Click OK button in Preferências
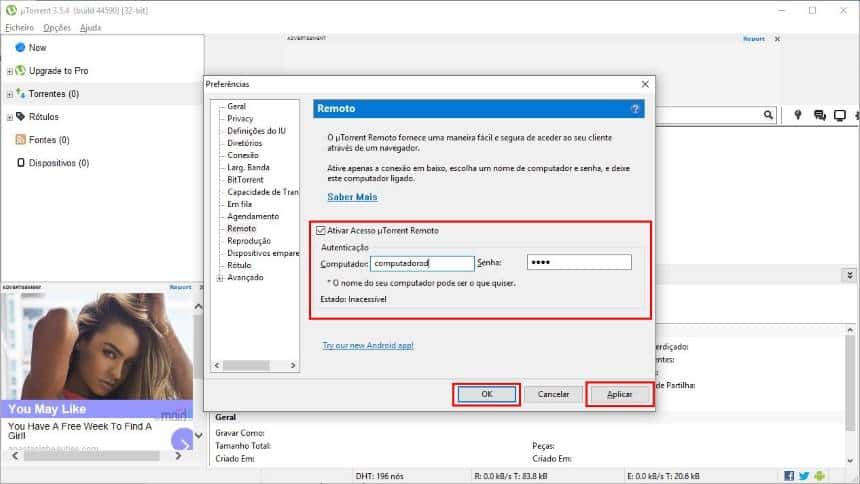 486,394
